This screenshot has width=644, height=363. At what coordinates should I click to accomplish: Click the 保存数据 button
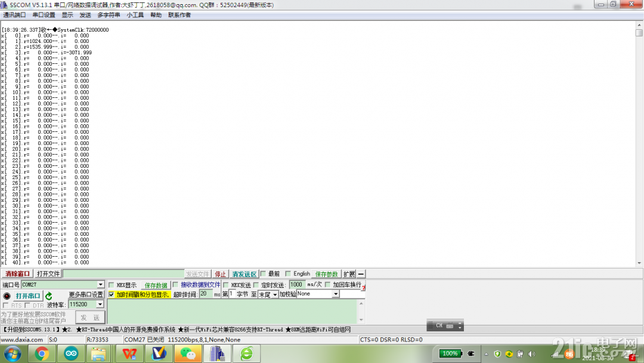156,285
